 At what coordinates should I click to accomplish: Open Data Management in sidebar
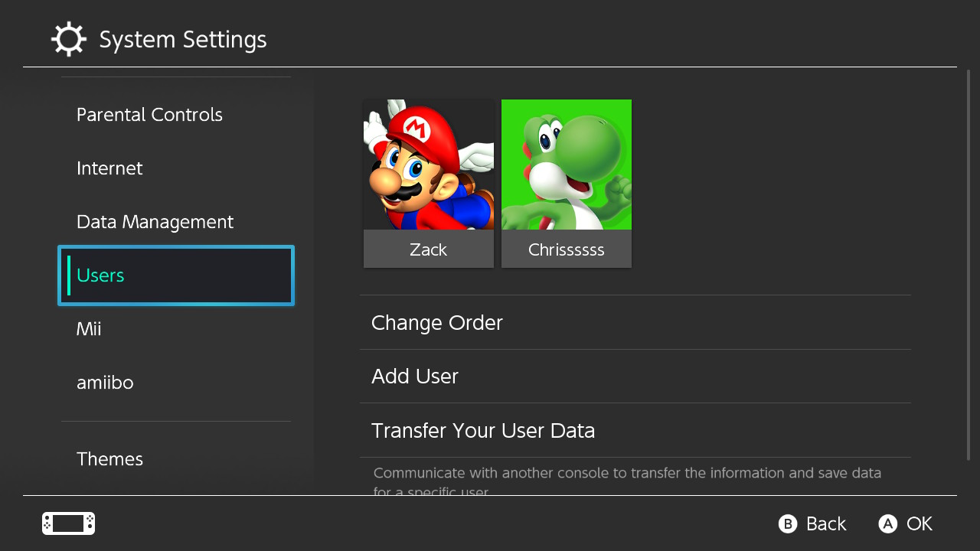pos(155,222)
